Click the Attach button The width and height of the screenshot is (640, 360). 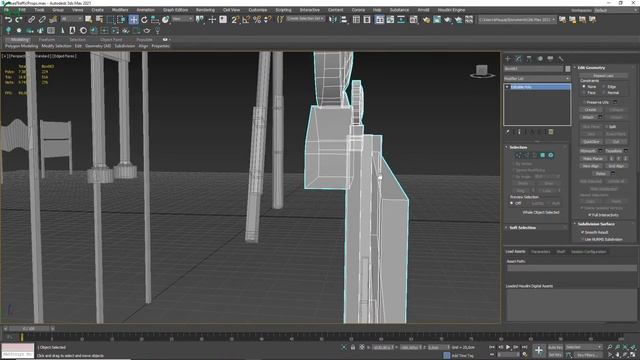588,117
